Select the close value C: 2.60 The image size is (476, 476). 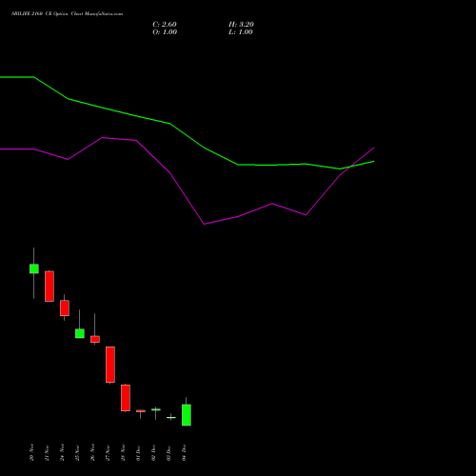165,25
